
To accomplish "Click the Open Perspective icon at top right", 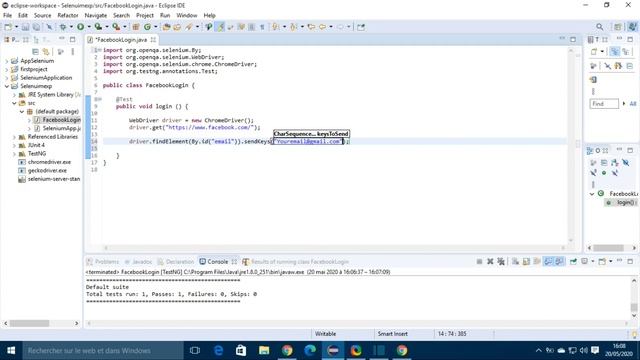I will pyautogui.click(x=618, y=27).
